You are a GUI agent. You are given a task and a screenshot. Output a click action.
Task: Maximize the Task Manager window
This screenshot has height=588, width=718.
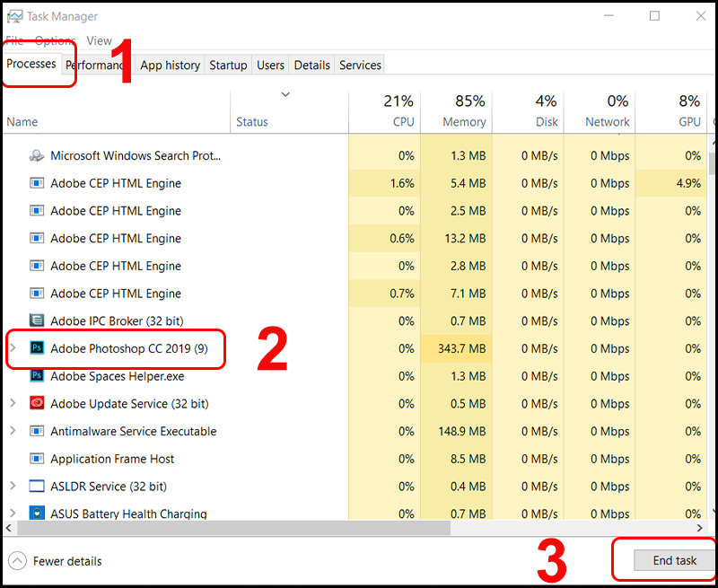click(655, 16)
